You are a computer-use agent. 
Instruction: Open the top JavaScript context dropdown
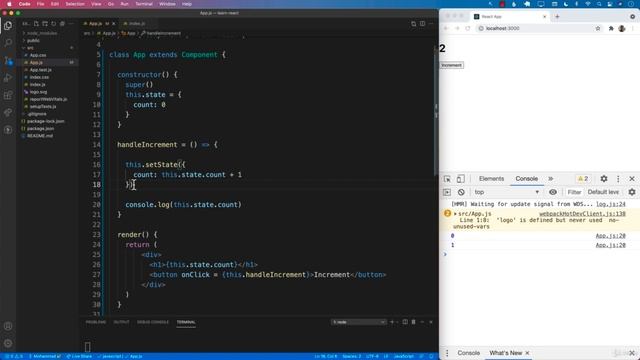pos(506,192)
